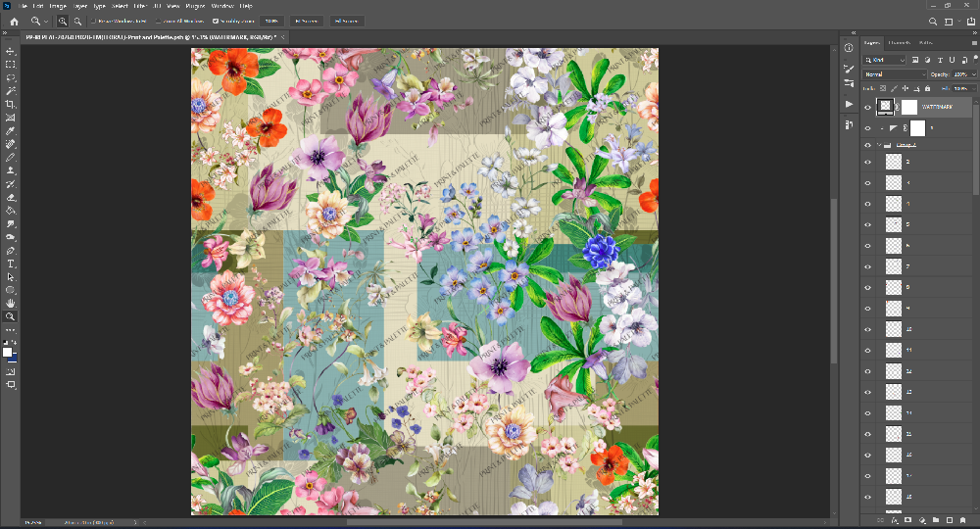Open the Window menu
Image resolution: width=980 pixels, height=529 pixels.
pos(221,6)
